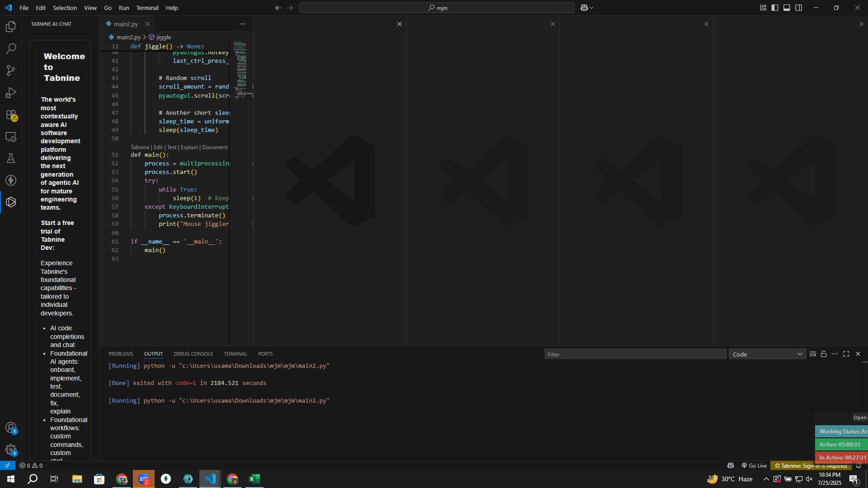868x488 pixels.
Task: Click the Tabnine code lens link
Action: point(140,147)
